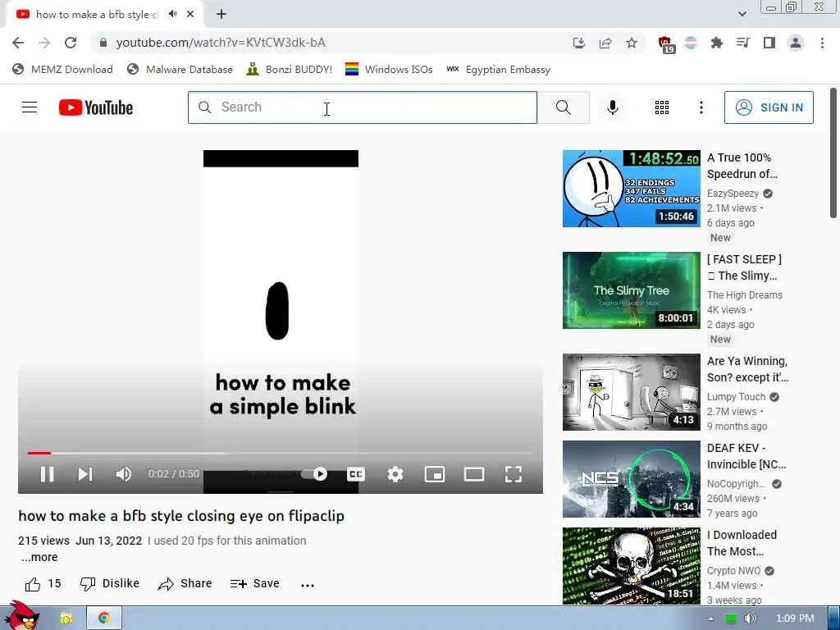Close the YouTube tab
Image resolution: width=840 pixels, height=630 pixels.
(x=190, y=14)
